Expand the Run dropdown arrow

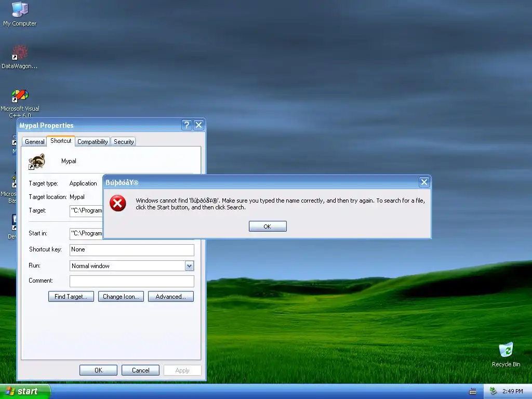pyautogui.click(x=189, y=266)
